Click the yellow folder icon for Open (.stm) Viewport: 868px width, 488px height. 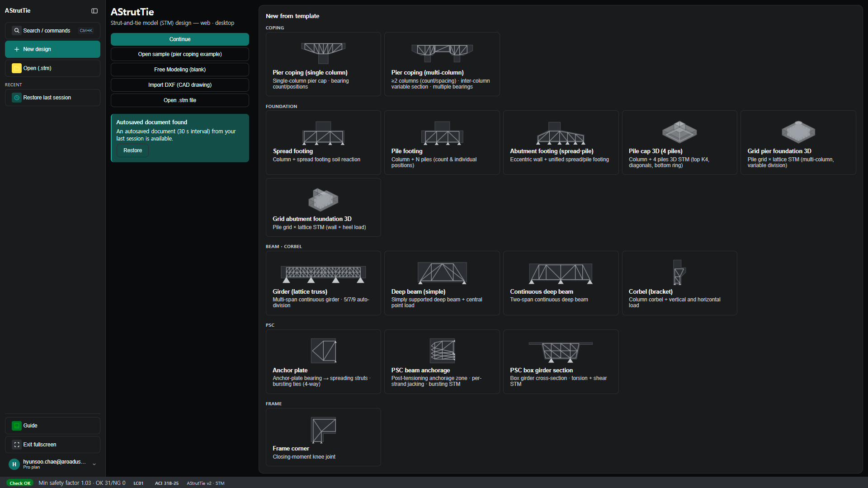(17, 68)
